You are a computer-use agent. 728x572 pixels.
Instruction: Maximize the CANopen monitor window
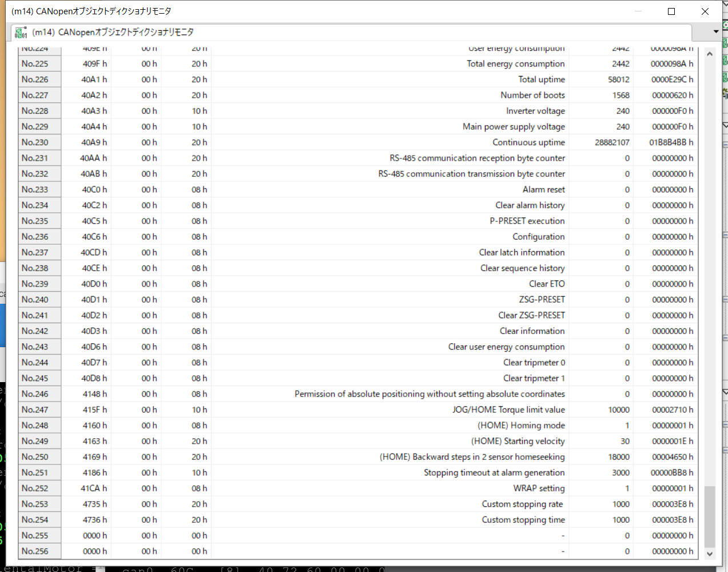click(x=671, y=11)
